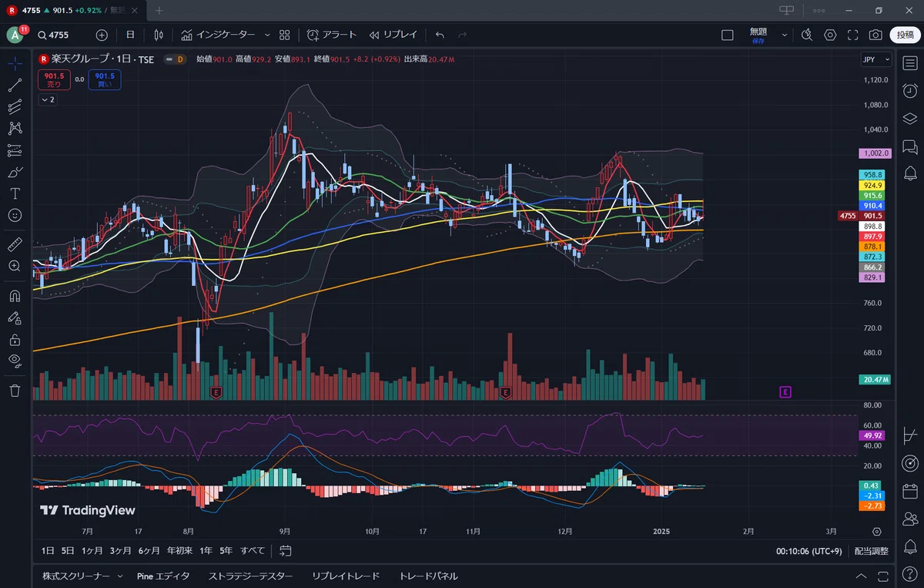Click the インジケーター button
Screen dimensions: 924x588
click(218, 35)
